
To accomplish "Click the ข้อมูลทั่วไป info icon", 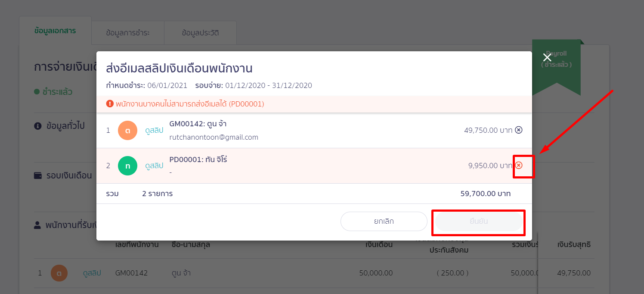I will tap(37, 126).
